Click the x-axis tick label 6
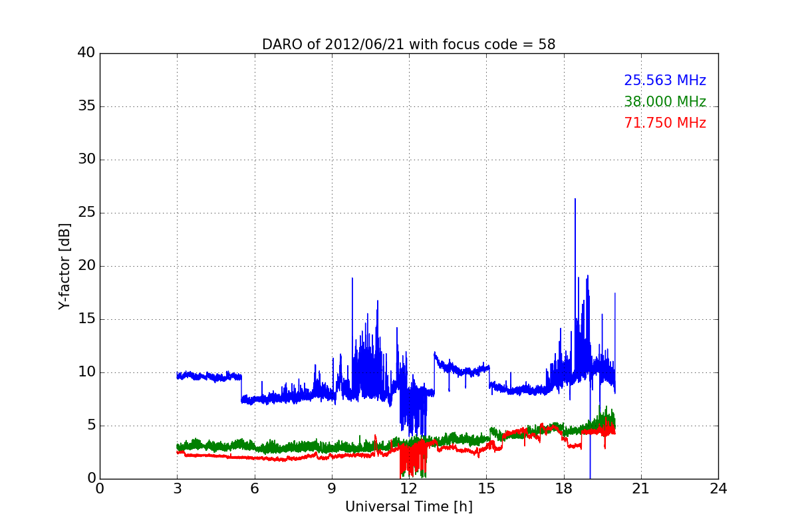The width and height of the screenshot is (798, 532). coord(254,489)
